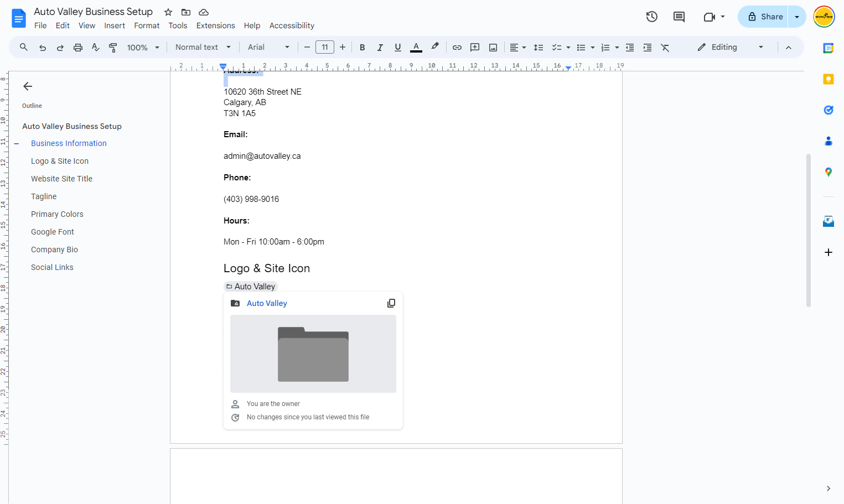Viewport: 844px width, 504px height.
Task: Open Google Keep side panel
Action: 829,79
